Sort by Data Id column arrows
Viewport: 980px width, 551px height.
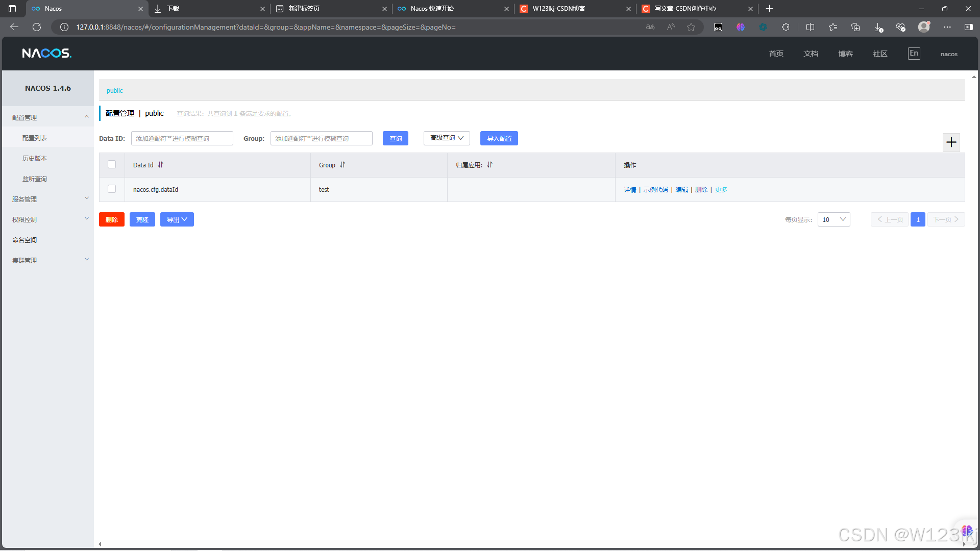pyautogui.click(x=160, y=165)
